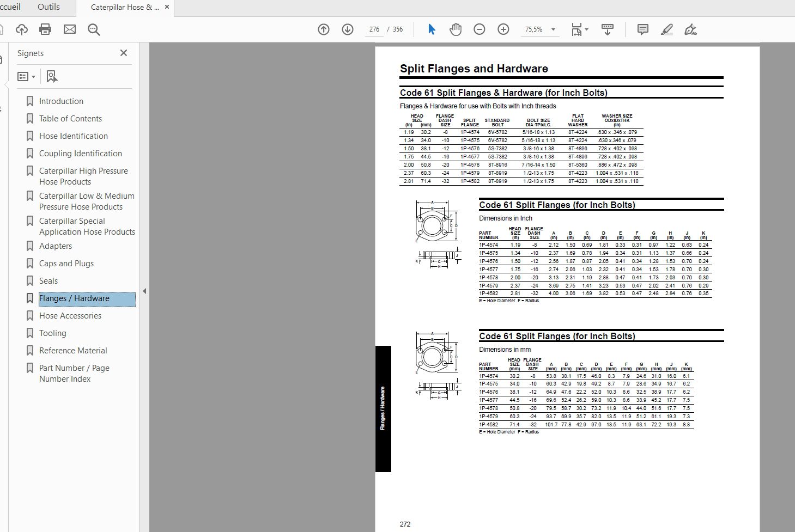
Task: Go to previous page arrow
Action: pos(324,29)
